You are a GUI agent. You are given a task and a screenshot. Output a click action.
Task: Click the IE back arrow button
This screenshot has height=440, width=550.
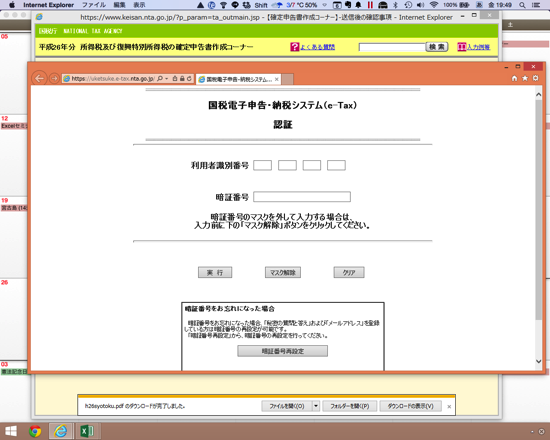[39, 78]
